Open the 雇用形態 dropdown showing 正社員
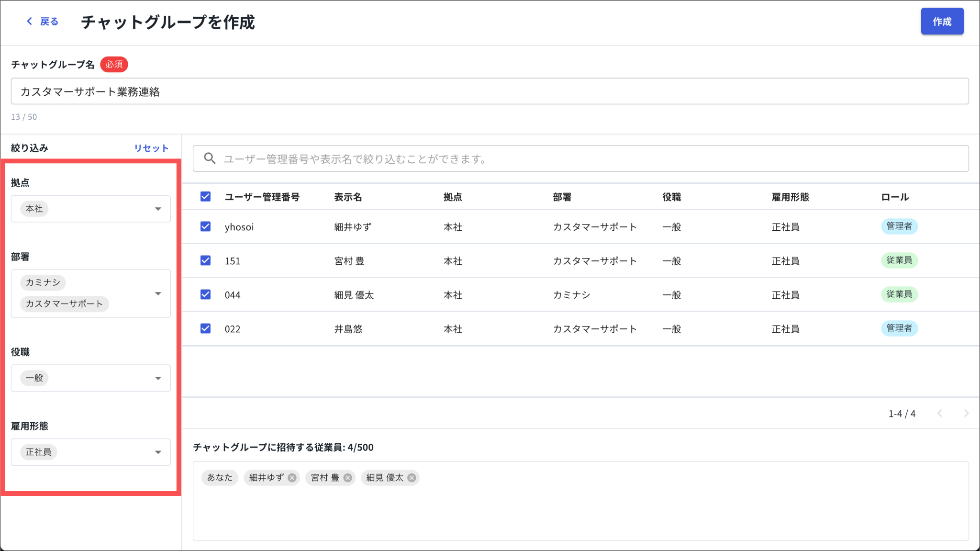The image size is (980, 551). [91, 452]
